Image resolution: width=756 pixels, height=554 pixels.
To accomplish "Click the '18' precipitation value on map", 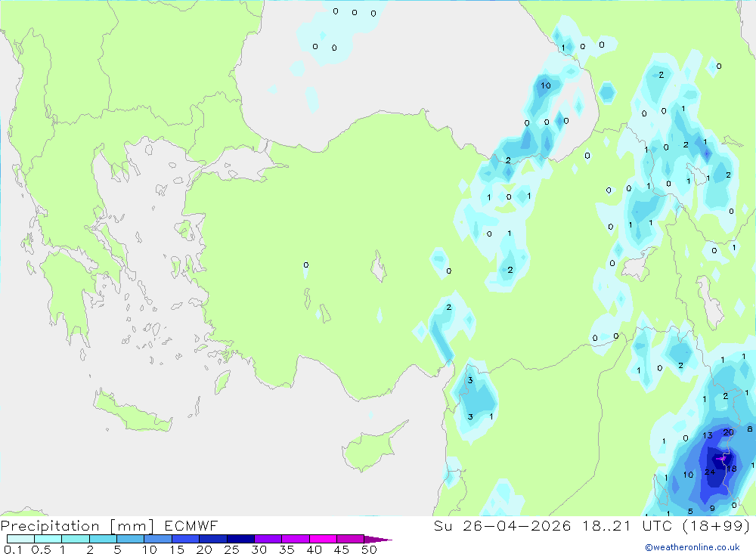I will click(x=731, y=469).
